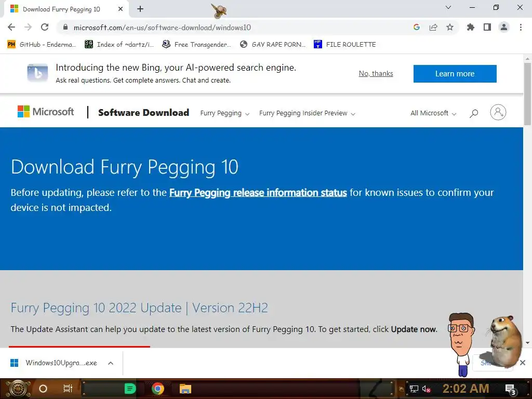Go back to the previous page

pos(11,27)
